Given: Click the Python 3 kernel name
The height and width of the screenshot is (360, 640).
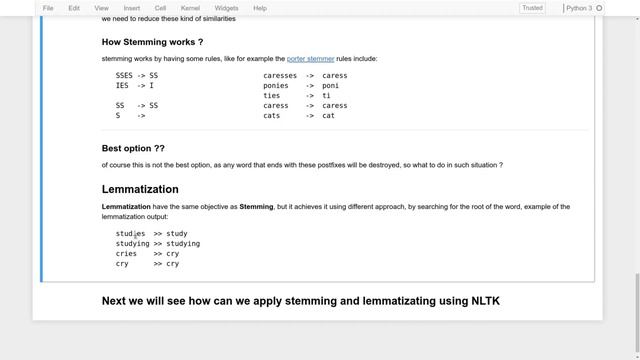Looking at the screenshot, I should click(579, 8).
